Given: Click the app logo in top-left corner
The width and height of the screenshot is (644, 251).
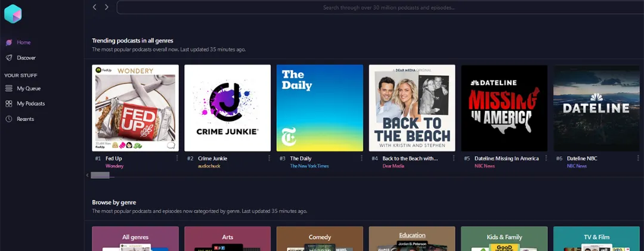Looking at the screenshot, I should coord(13,14).
